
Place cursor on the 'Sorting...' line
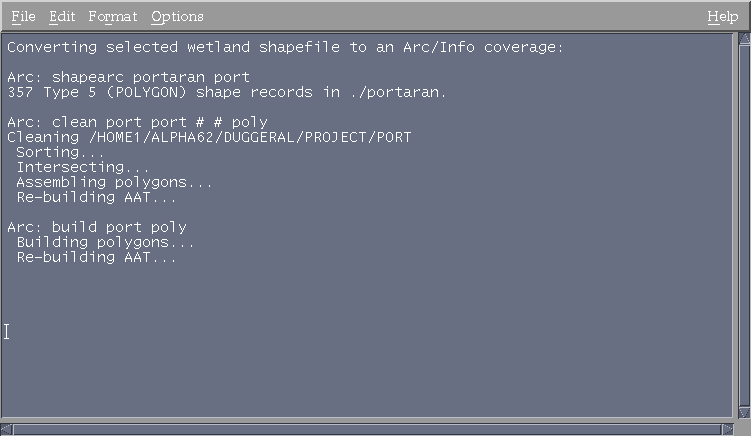pos(60,152)
